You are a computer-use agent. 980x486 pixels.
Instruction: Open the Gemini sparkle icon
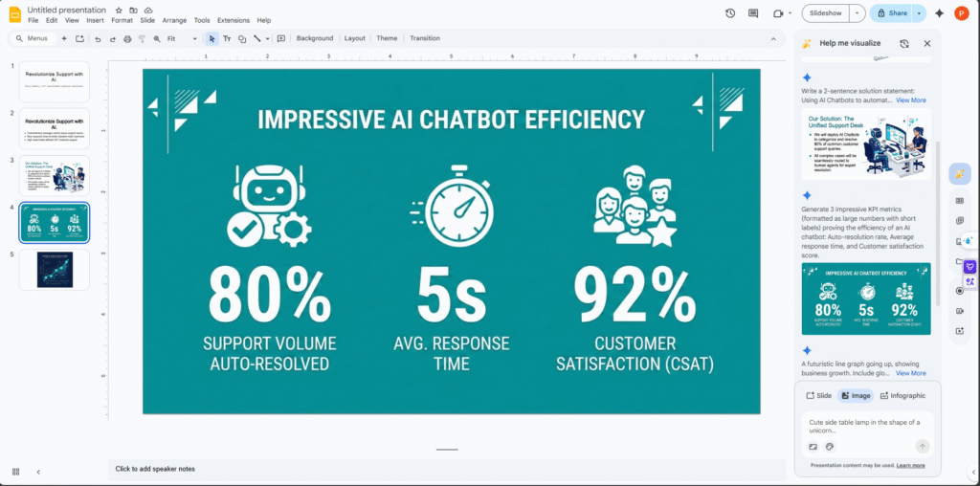(939, 13)
